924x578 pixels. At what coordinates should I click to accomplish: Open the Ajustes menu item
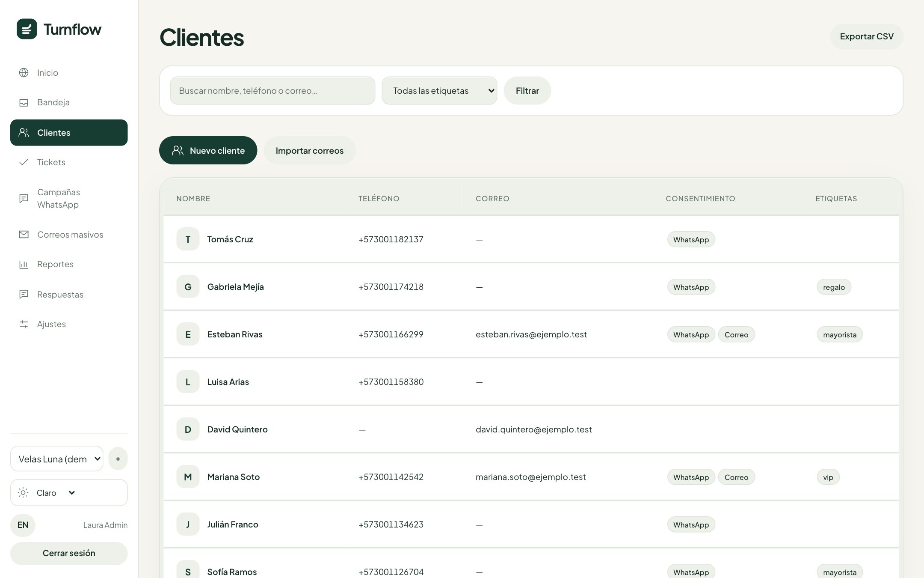(x=69, y=324)
